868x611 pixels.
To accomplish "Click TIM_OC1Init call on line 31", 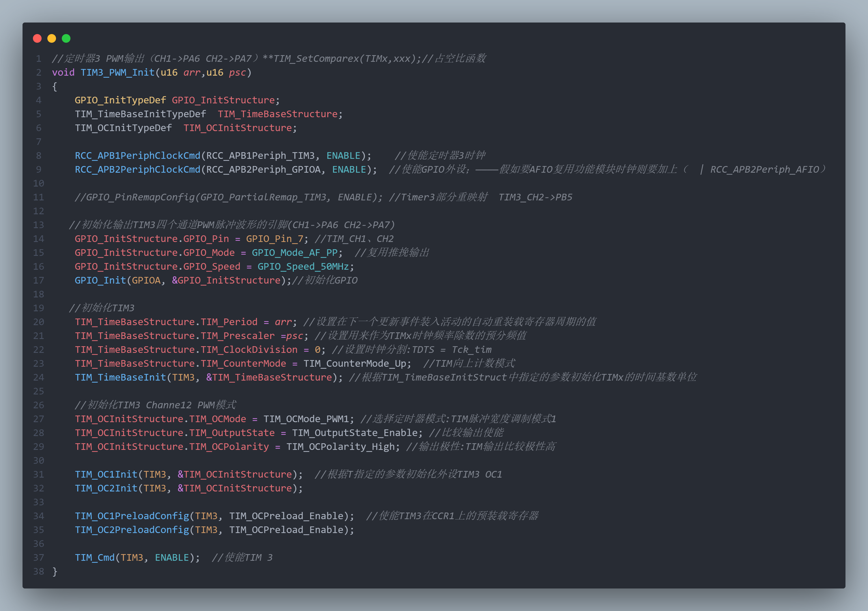I will [106, 474].
